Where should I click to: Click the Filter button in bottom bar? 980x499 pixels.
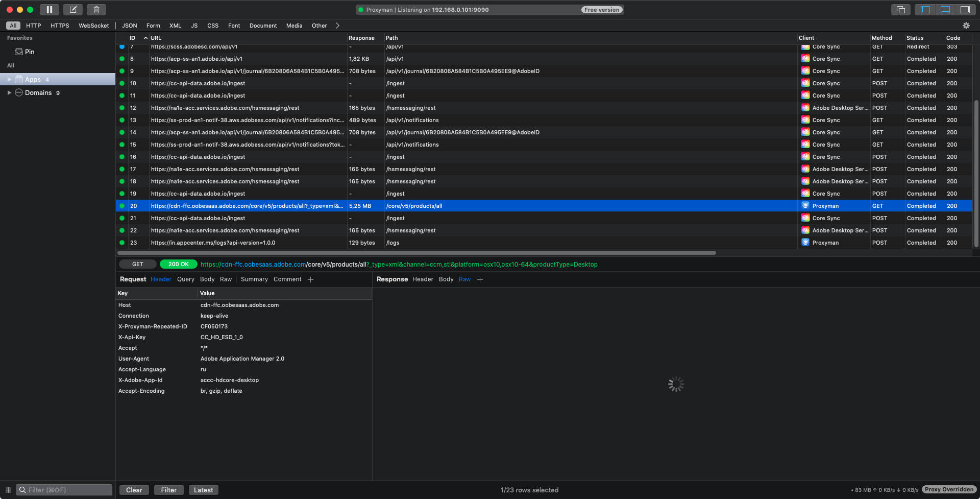tap(169, 490)
